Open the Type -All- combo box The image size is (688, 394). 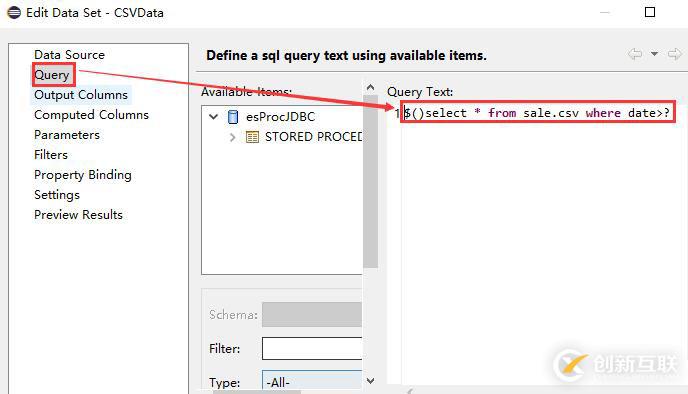click(312, 382)
